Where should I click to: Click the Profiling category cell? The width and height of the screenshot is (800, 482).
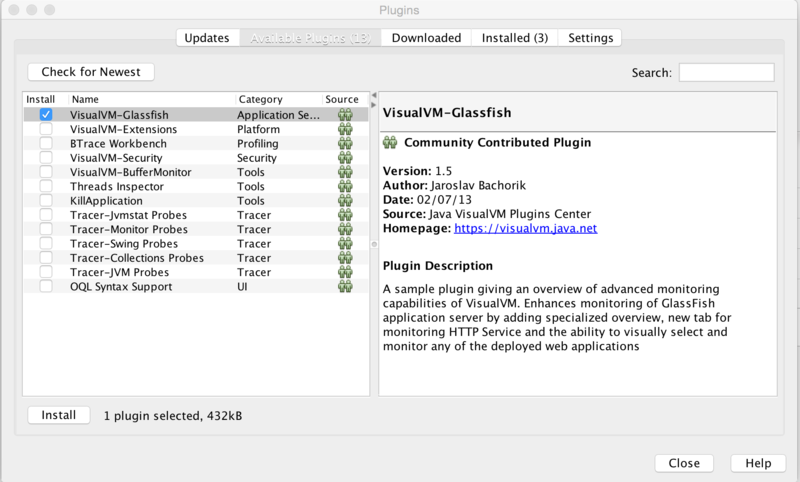tap(258, 143)
